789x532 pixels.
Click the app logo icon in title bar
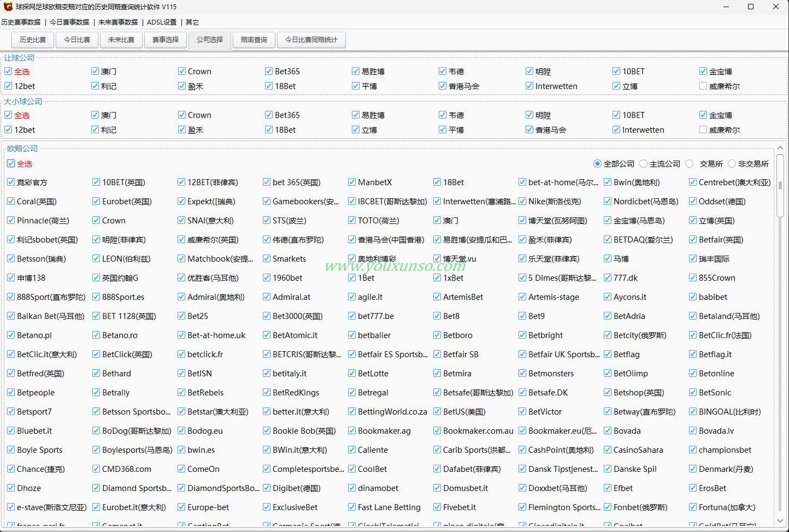click(x=8, y=7)
